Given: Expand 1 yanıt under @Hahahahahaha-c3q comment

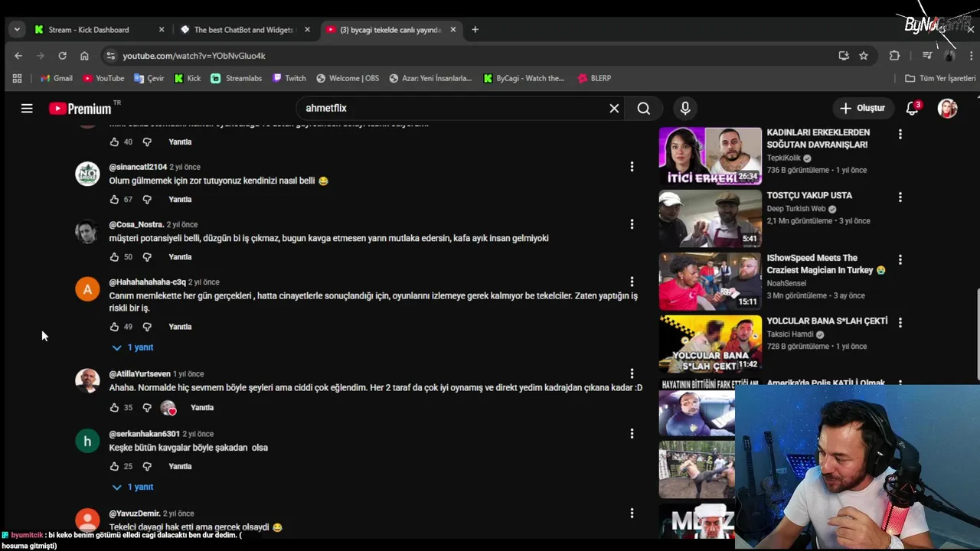Looking at the screenshot, I should [132, 347].
